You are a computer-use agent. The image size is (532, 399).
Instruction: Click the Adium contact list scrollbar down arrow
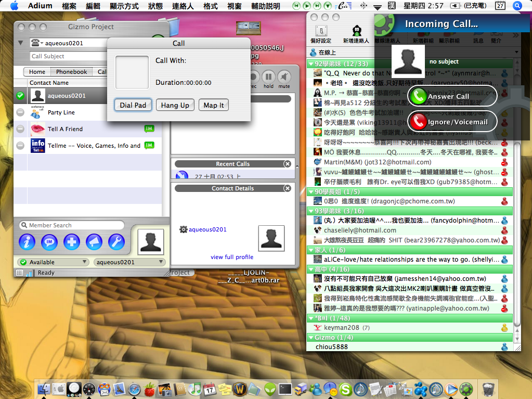[517, 339]
